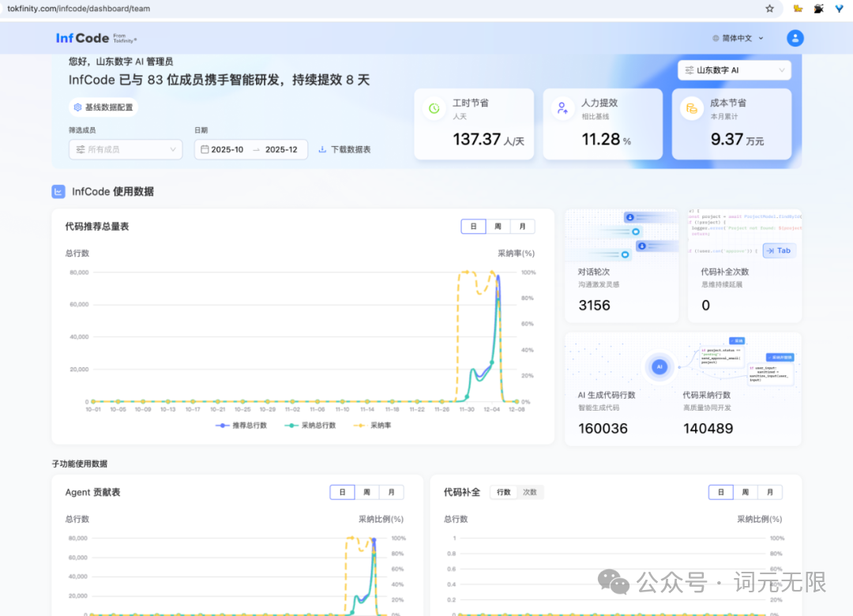Click the chart icon beside InfCode 使用数据
The height and width of the screenshot is (616, 853).
click(x=58, y=192)
